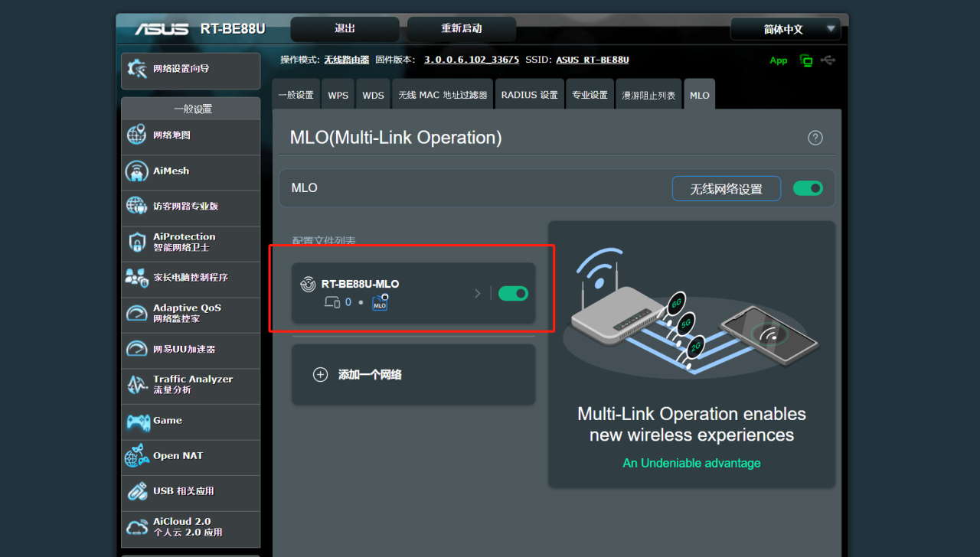
Task: Switch to the 一般设置 tab
Action: (x=296, y=95)
